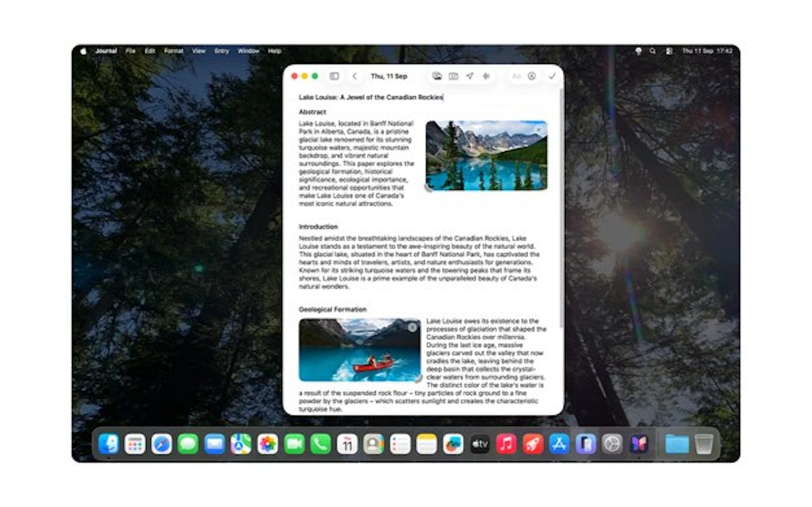Image resolution: width=812 pixels, height=507 pixels.
Task: Open Notes from the Dock
Action: click(x=426, y=444)
